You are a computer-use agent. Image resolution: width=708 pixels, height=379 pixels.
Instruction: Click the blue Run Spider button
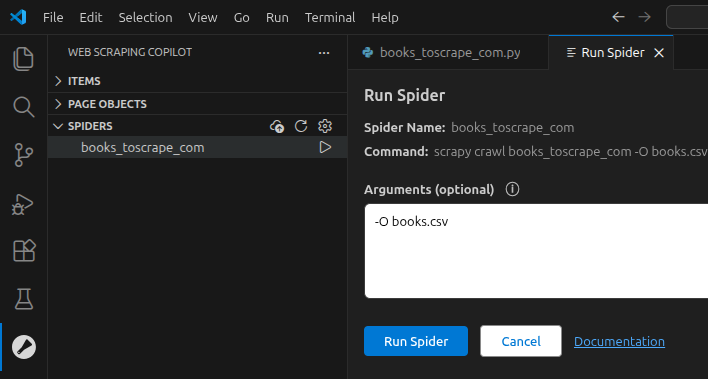[x=416, y=341]
